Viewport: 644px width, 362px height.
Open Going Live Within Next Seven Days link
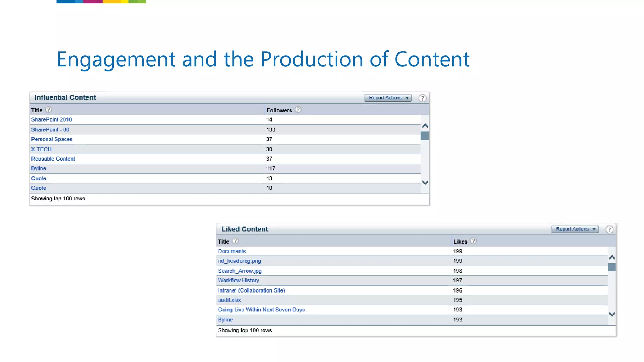261,310
